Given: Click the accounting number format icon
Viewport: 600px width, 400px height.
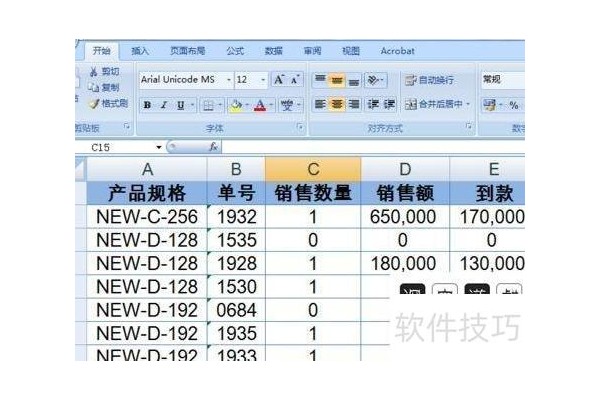Looking at the screenshot, I should 489,105.
